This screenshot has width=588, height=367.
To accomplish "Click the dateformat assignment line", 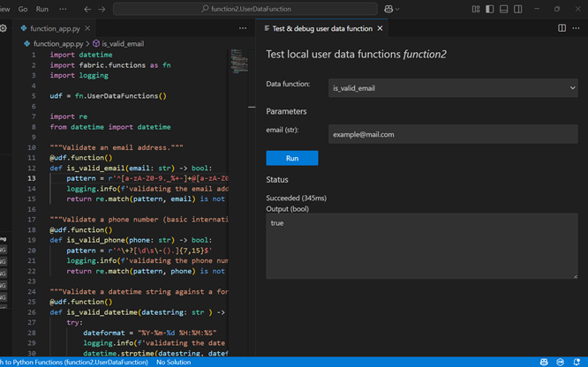I will pos(150,333).
